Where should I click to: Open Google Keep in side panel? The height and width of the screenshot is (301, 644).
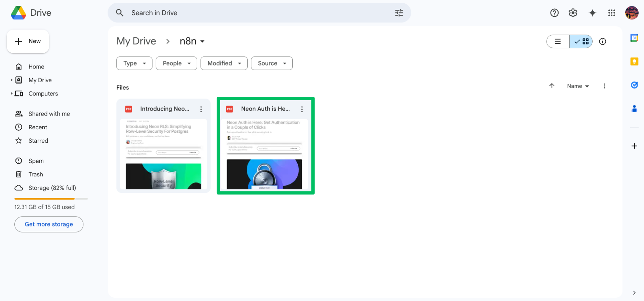tap(634, 61)
